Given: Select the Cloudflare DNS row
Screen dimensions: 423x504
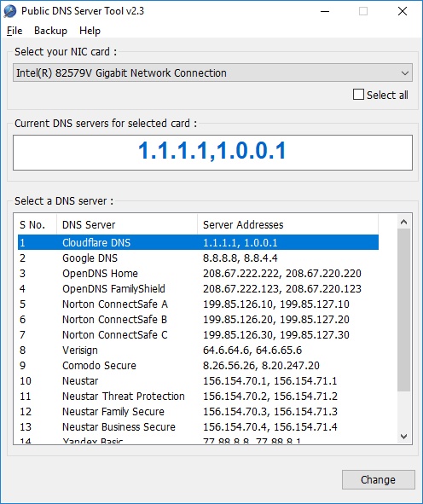Looking at the screenshot, I should point(198,242).
